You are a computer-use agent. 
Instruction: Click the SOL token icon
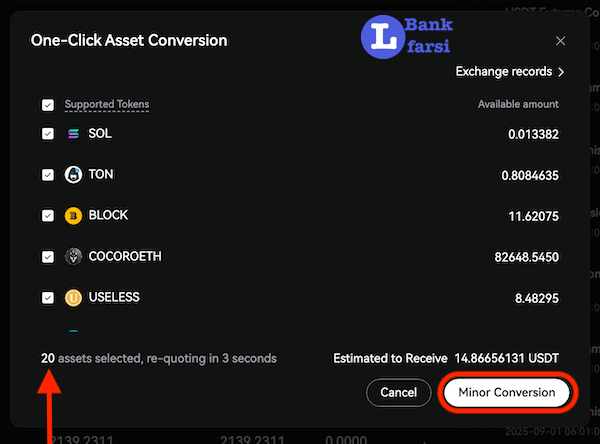[73, 134]
